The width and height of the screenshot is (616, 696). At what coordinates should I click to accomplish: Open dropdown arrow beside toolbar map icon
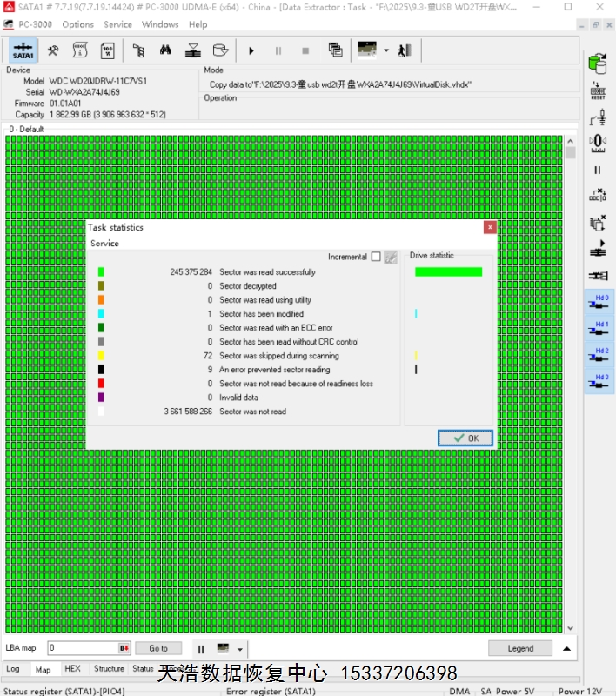pyautogui.click(x=385, y=50)
